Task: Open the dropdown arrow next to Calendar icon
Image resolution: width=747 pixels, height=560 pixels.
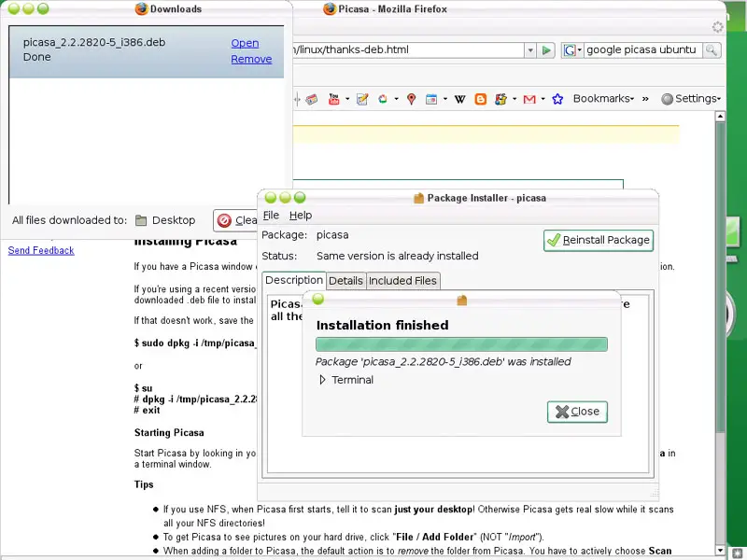Action: pos(445,99)
